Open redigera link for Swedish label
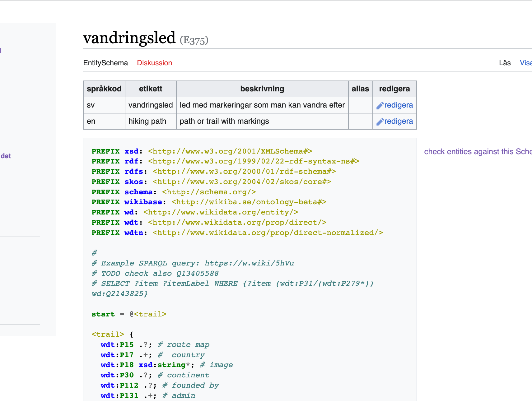532x401 pixels. [x=398, y=105]
